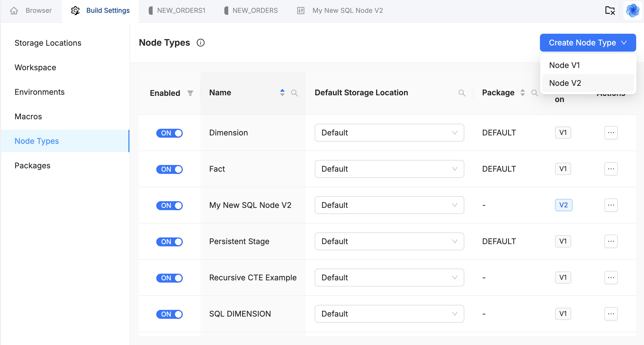Click the Node Types info icon
This screenshot has width=644, height=345.
coord(200,43)
